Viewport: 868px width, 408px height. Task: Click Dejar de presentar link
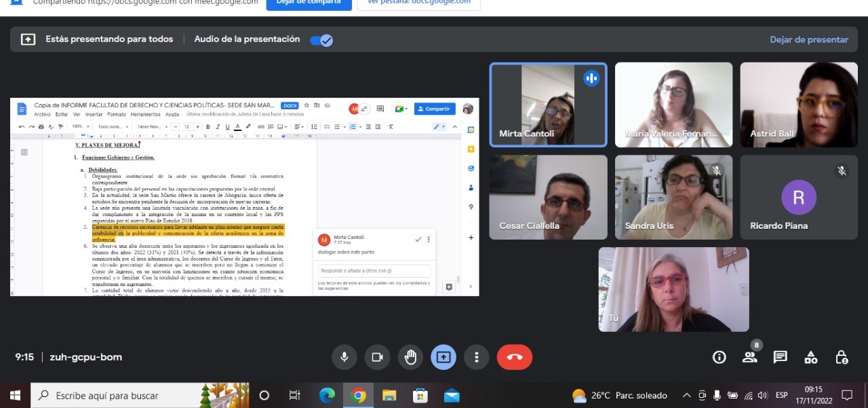tap(808, 40)
